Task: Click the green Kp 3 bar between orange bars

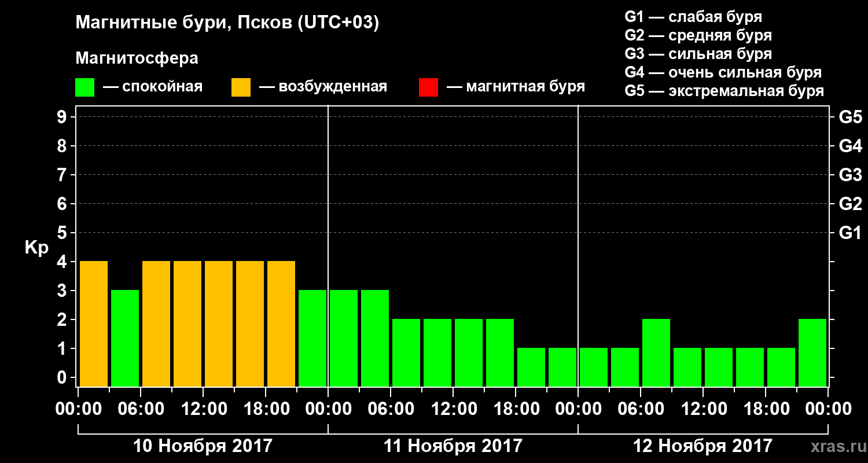Action: (125, 338)
